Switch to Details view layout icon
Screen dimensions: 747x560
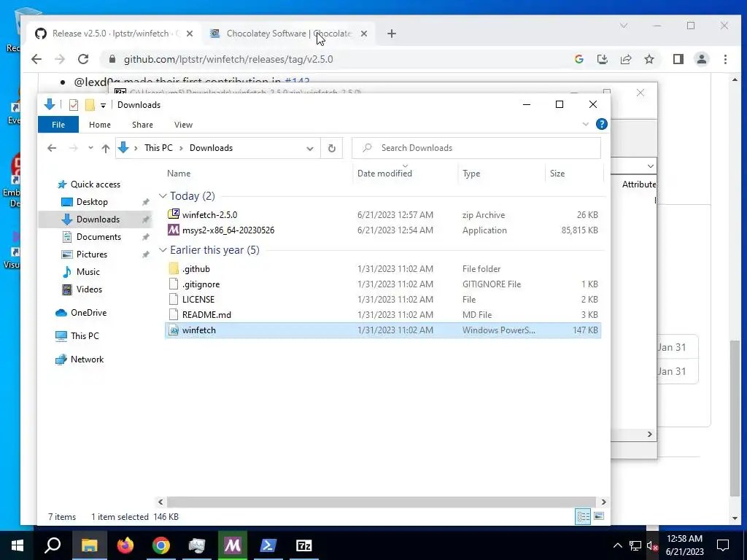[583, 517]
